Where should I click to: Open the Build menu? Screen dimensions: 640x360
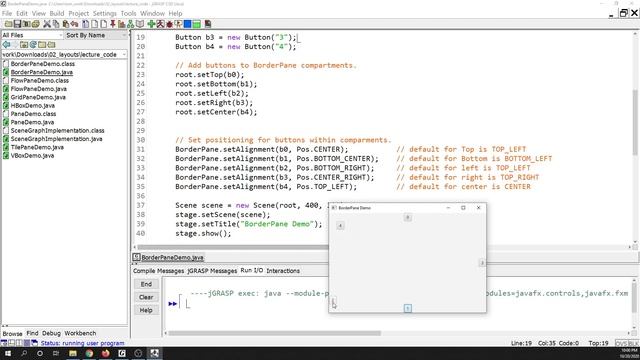pyautogui.click(x=57, y=13)
